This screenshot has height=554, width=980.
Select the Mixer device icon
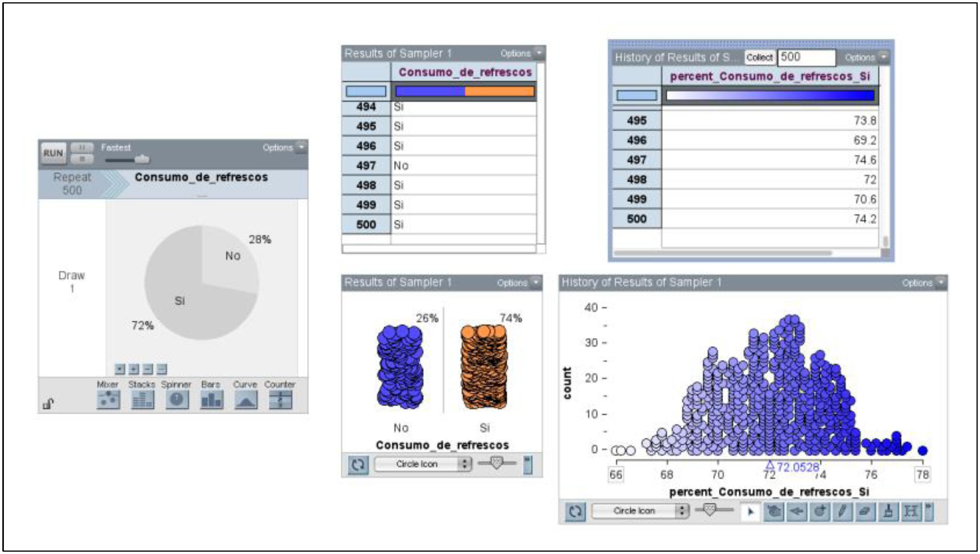pyautogui.click(x=108, y=400)
